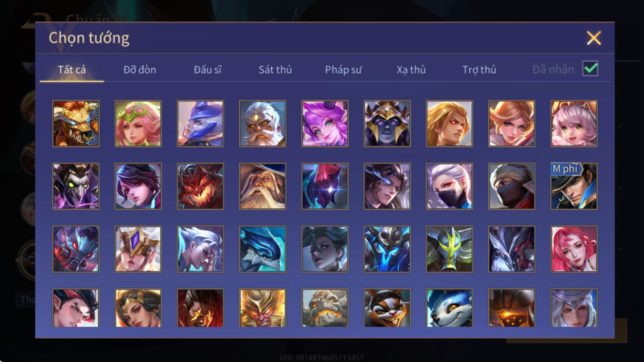This screenshot has width=644, height=362.
Task: Pick the blue fox hero portrait
Action: click(x=449, y=308)
